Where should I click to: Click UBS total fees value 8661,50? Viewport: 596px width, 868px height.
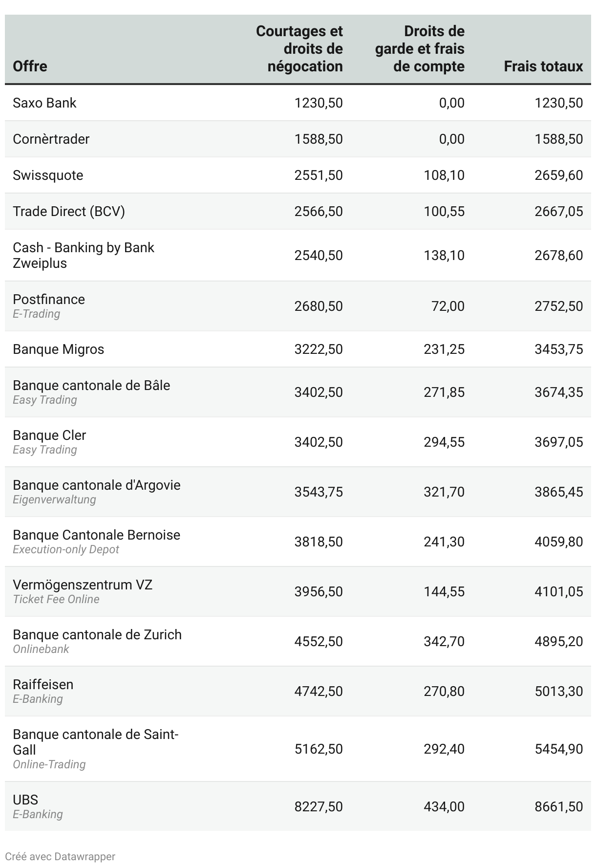coord(558,806)
